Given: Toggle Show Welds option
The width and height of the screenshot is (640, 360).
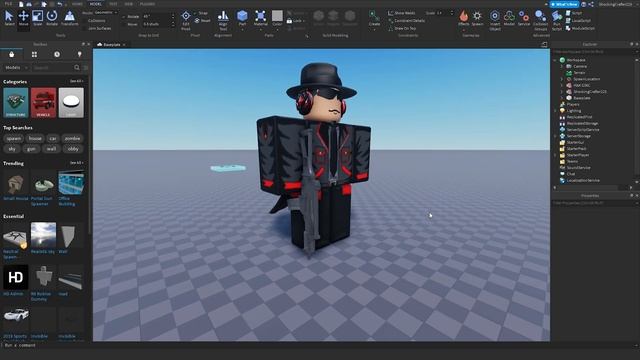Looking at the screenshot, I should click(401, 13).
